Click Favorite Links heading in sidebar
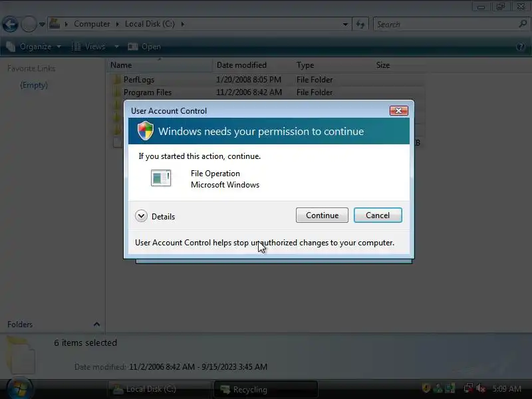The width and height of the screenshot is (532, 399). click(31, 68)
